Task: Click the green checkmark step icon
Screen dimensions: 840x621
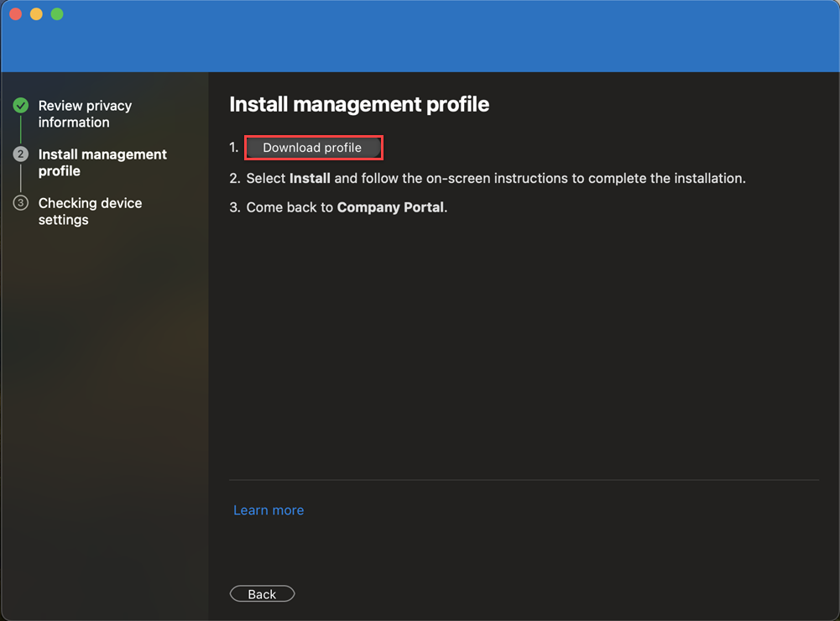Action: click(x=21, y=106)
